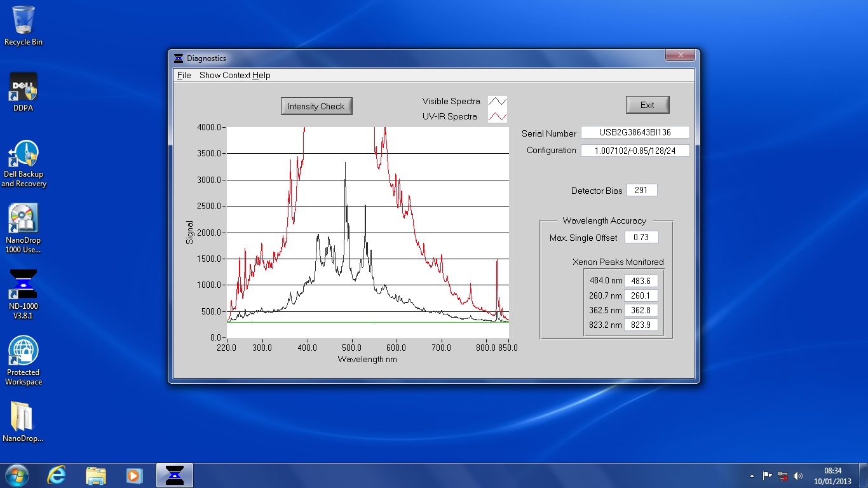
Task: Select the Protected Workspace desktop icon
Action: coord(24,361)
